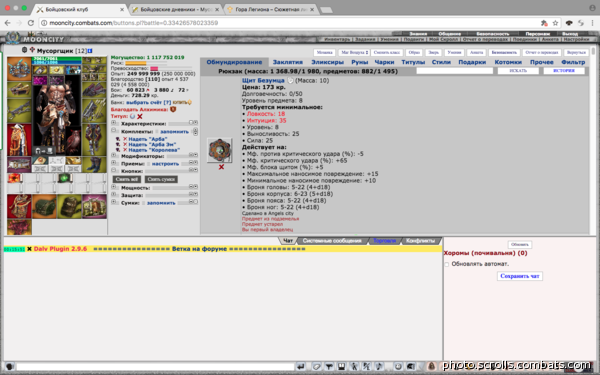Open the Системные сообщения chat tab
Viewport: 600px width, 375px height.
[x=332, y=241]
